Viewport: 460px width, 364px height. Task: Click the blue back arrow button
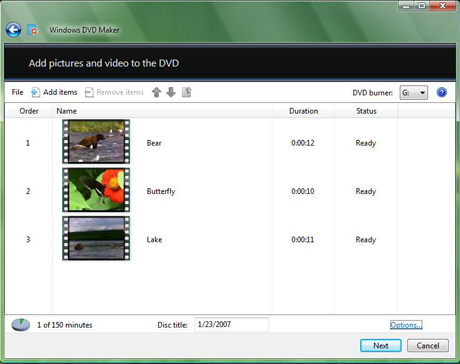pyautogui.click(x=14, y=30)
